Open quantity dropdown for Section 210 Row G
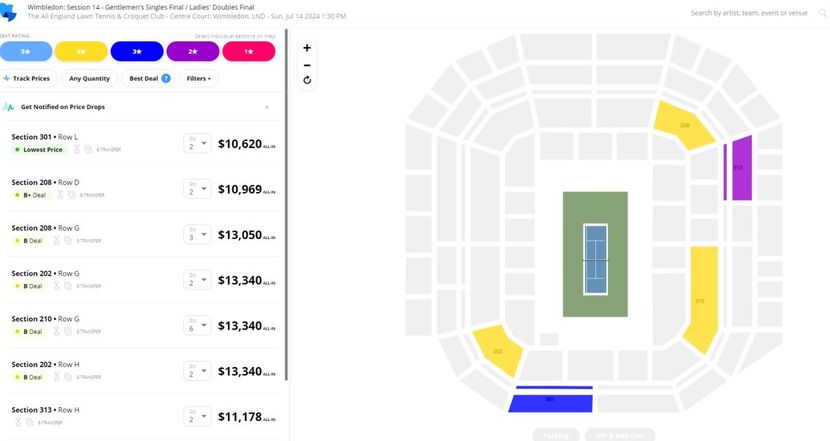Screen dimensions: 830x441 (x=197, y=326)
